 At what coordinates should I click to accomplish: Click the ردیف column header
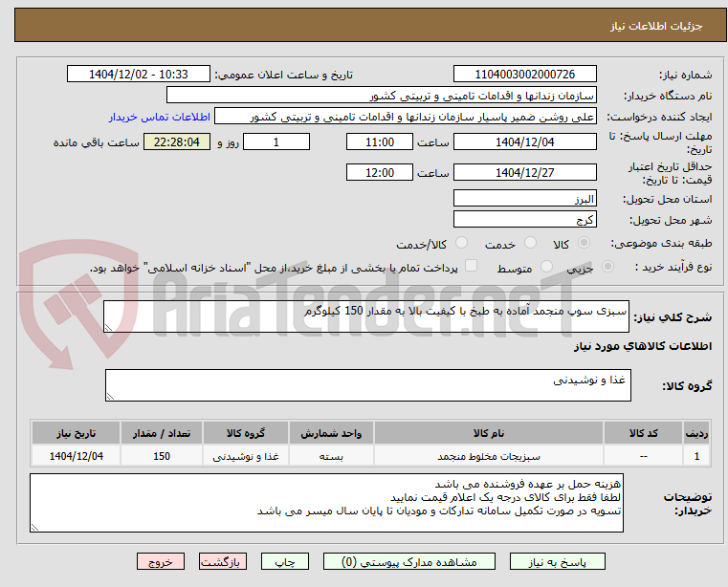[696, 433]
